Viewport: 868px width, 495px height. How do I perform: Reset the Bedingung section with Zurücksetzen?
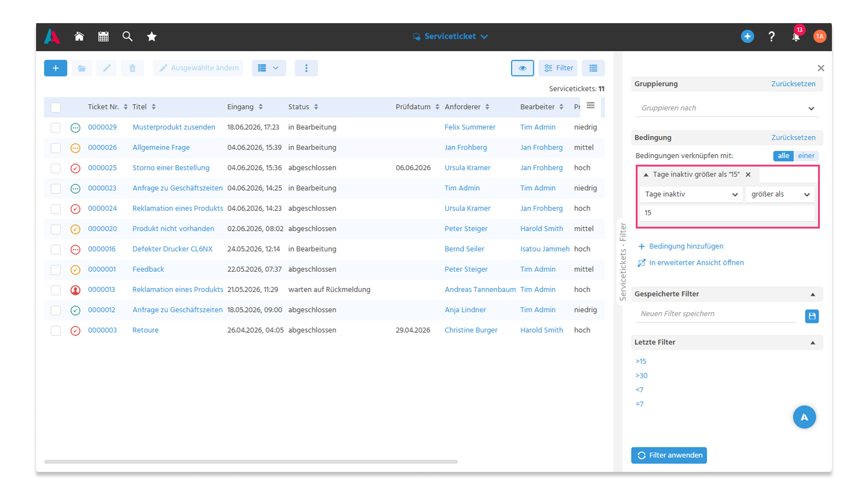[x=793, y=137]
